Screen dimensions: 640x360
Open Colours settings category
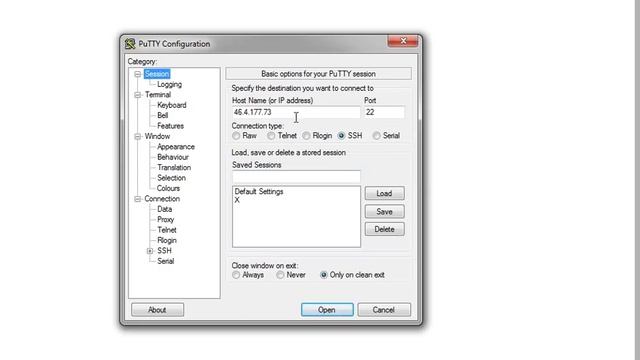[168, 189]
